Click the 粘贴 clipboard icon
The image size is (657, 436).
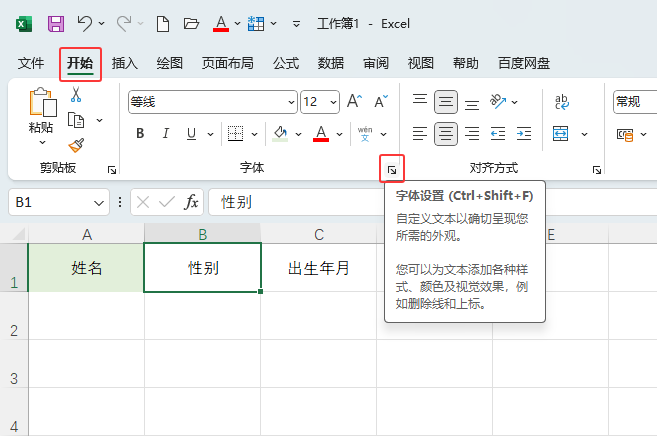pos(43,102)
